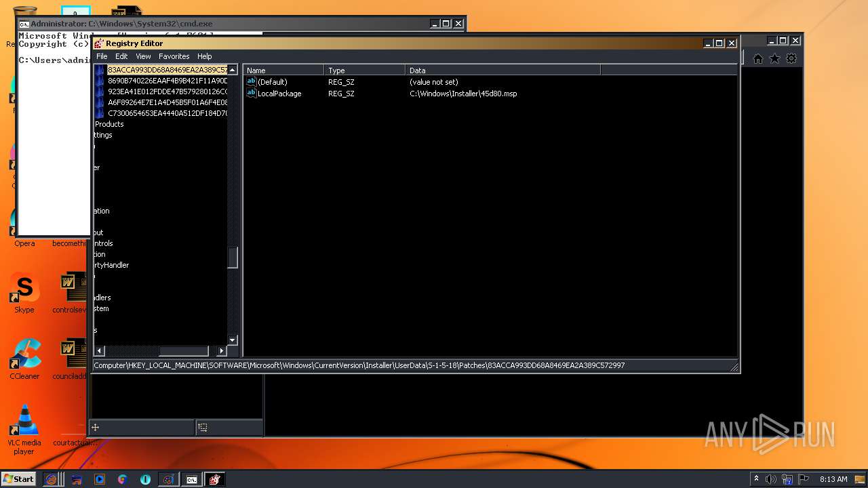Open the Favorites menu in Registry Editor

[174, 56]
